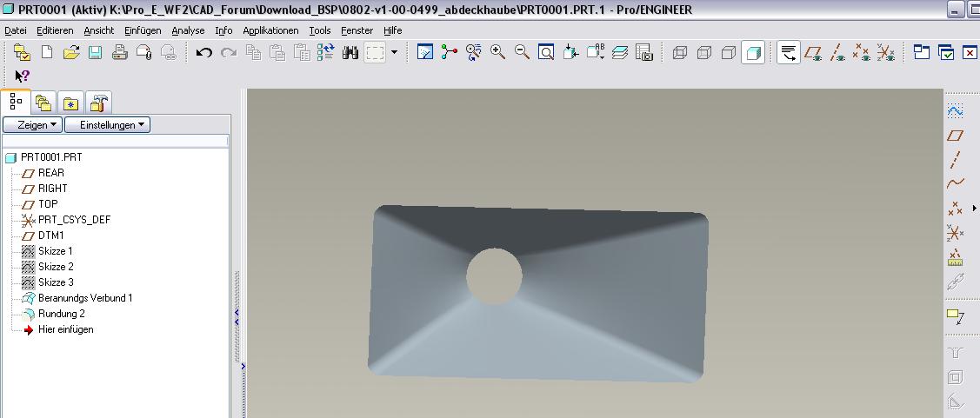Switch to the Favorites navigator tab

click(70, 103)
